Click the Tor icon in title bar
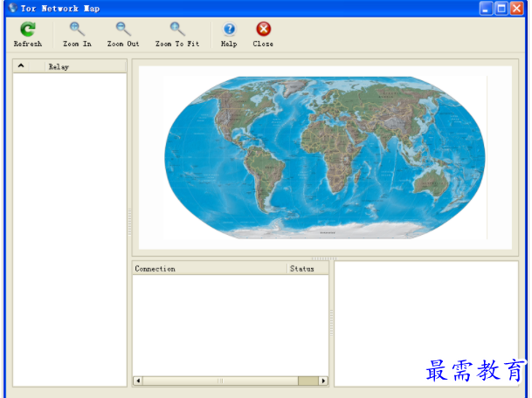The width and height of the screenshot is (532, 398). [11, 8]
